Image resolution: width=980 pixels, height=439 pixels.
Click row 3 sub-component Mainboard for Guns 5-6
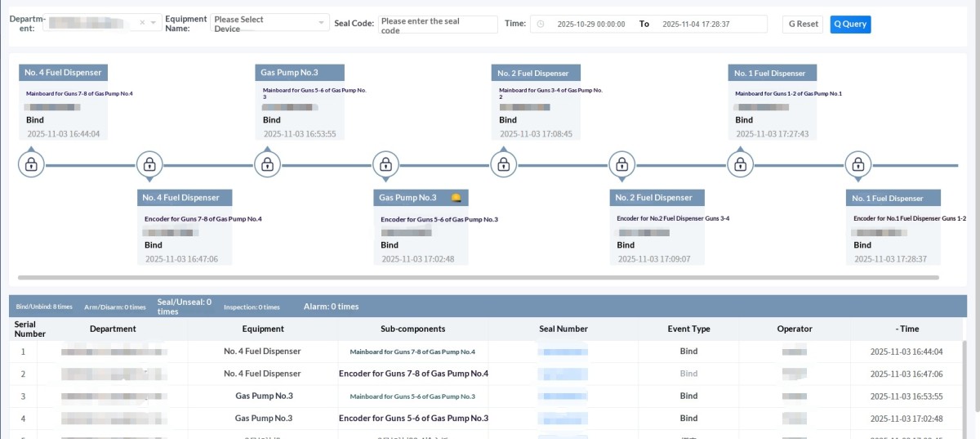tap(412, 396)
